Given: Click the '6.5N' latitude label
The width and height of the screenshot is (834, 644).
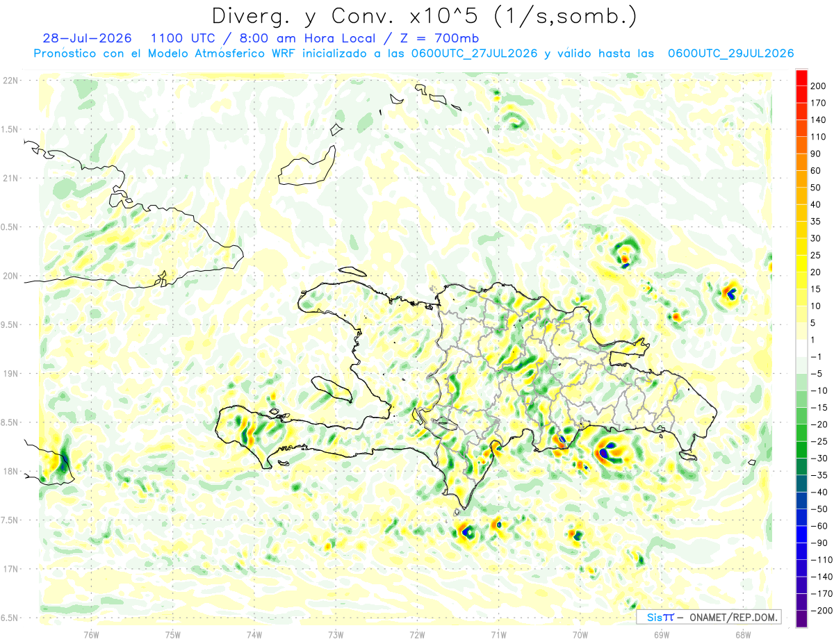Looking at the screenshot, I should pyautogui.click(x=10, y=618).
